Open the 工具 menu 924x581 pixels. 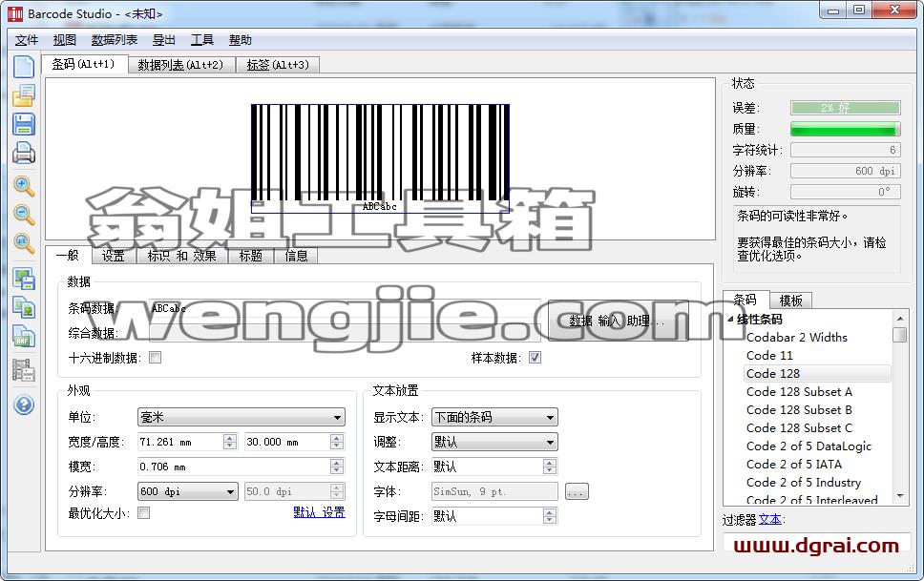202,40
